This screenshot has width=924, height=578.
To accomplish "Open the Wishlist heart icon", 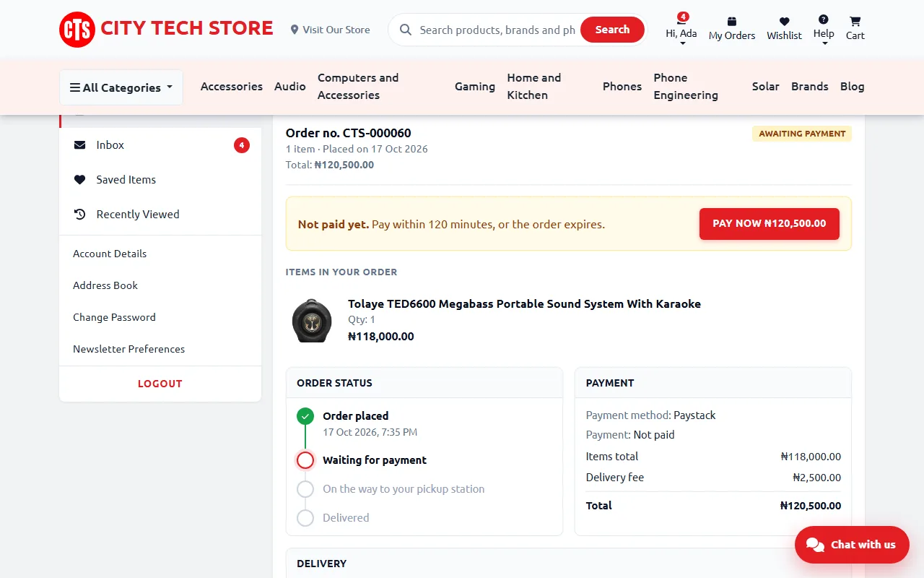I will [x=785, y=22].
